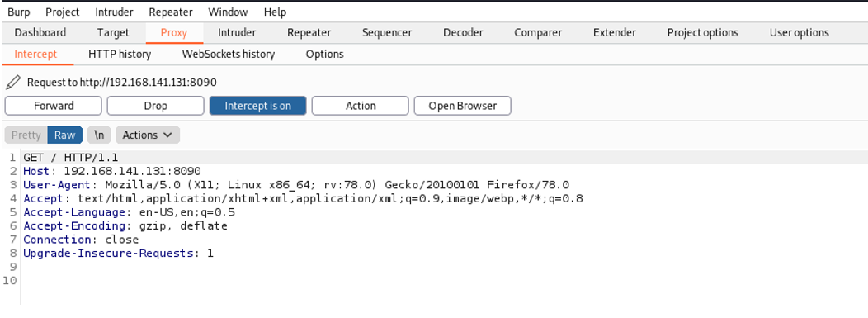Open the Repeater menu in menu bar
The height and width of the screenshot is (318, 868).
(171, 12)
